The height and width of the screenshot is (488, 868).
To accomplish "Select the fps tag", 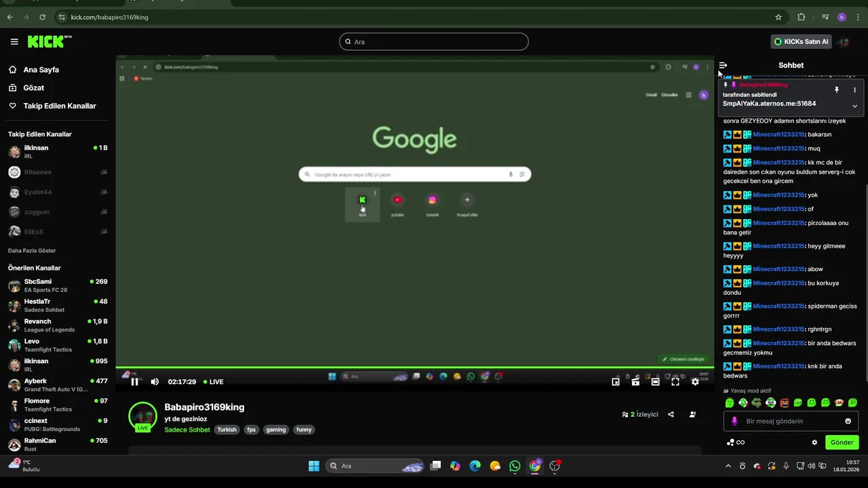I will [x=251, y=430].
